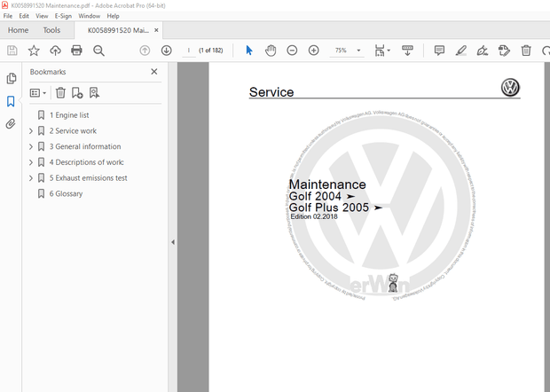Zoom in with plus button

point(313,51)
